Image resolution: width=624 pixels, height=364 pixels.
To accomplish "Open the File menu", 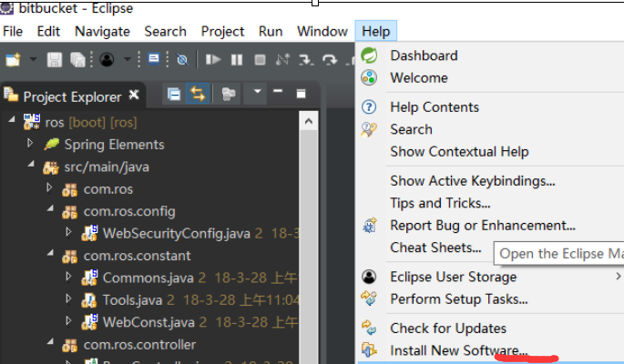I will 13,31.
